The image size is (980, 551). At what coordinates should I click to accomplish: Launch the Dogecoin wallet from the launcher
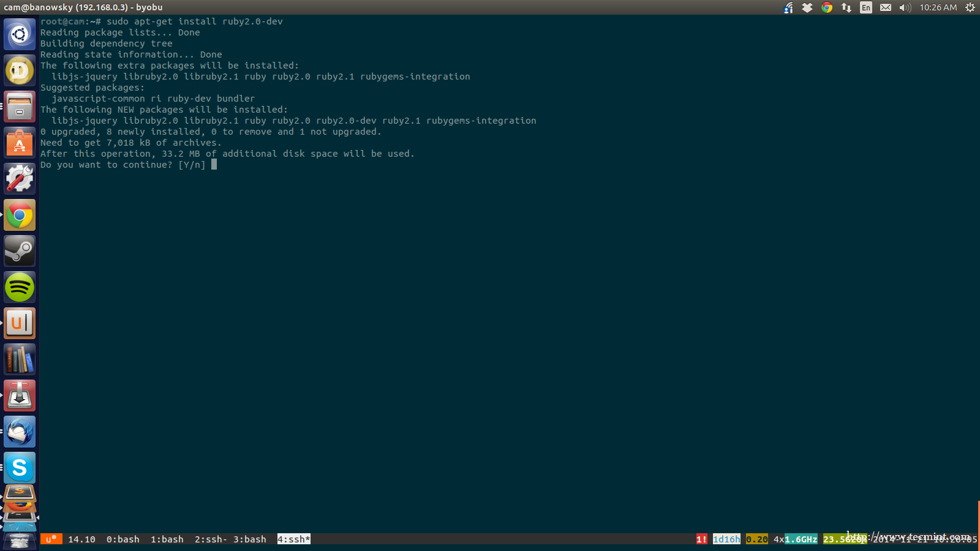click(20, 70)
